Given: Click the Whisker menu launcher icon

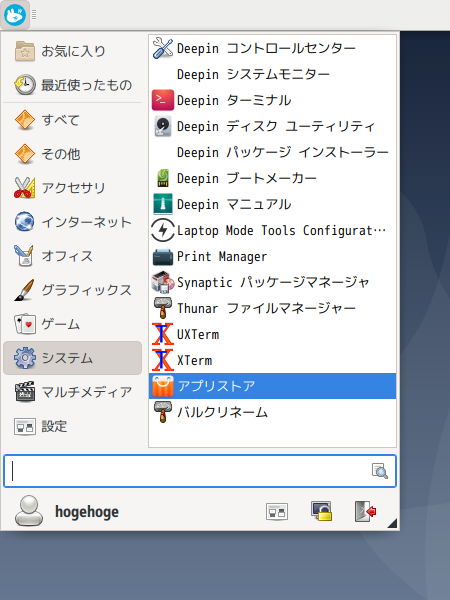Looking at the screenshot, I should pos(15,15).
